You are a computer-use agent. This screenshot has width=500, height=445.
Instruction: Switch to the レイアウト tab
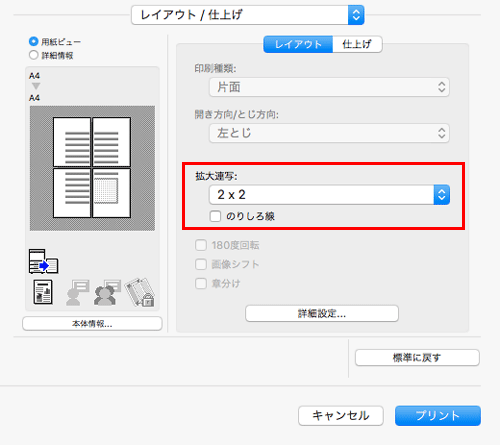point(298,44)
